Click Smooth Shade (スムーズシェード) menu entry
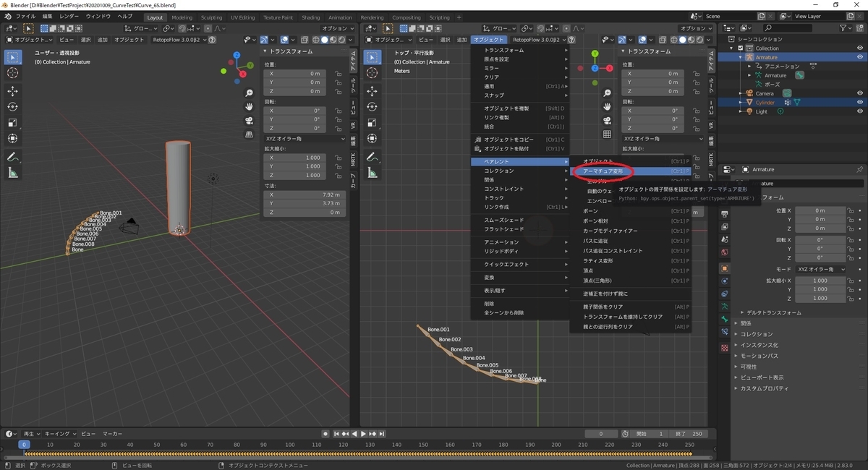 (503, 220)
